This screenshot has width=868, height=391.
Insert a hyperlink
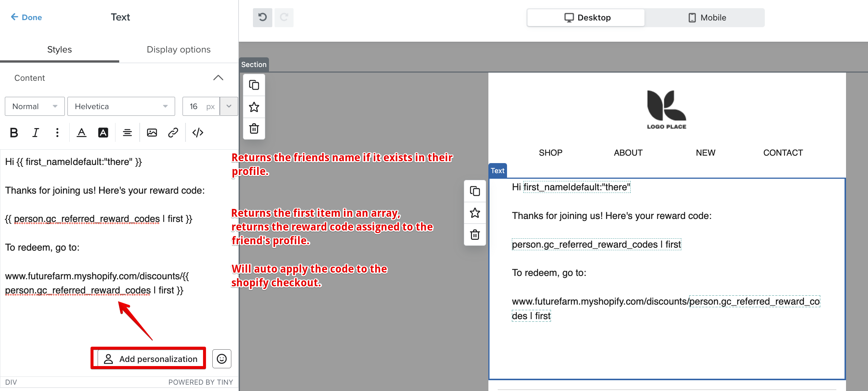pyautogui.click(x=173, y=132)
